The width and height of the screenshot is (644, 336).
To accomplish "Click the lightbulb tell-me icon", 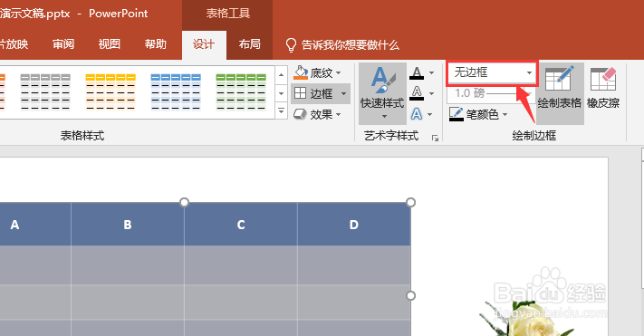I will coord(291,44).
